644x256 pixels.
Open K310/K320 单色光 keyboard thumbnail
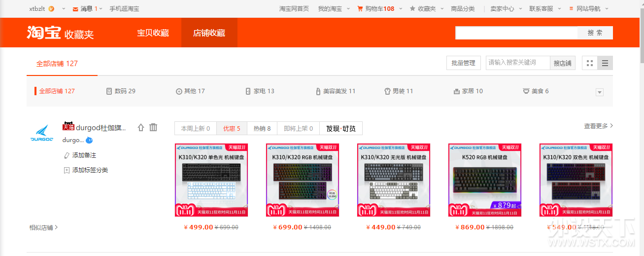tap(211, 180)
